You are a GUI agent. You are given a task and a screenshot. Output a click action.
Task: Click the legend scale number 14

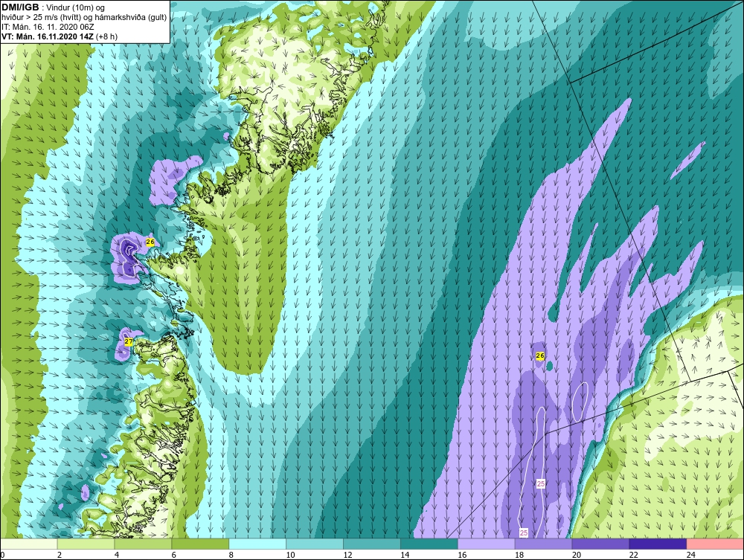(405, 555)
